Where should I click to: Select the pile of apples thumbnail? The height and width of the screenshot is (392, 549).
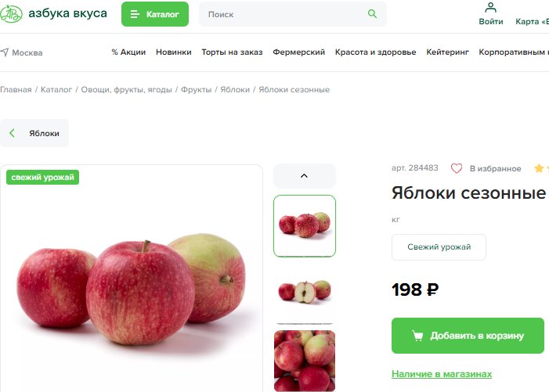pos(305,361)
